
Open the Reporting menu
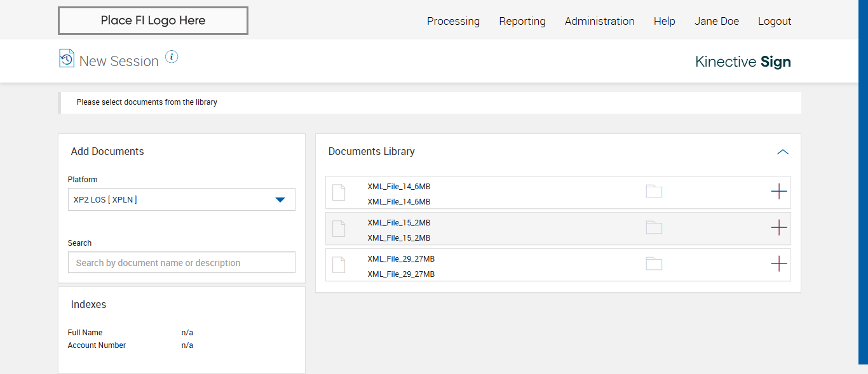pos(522,21)
